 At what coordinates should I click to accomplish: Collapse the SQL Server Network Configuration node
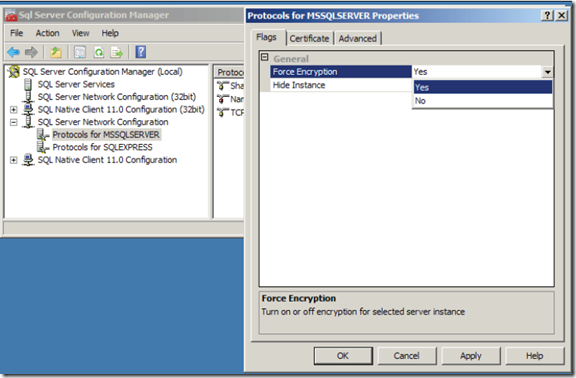[14, 122]
